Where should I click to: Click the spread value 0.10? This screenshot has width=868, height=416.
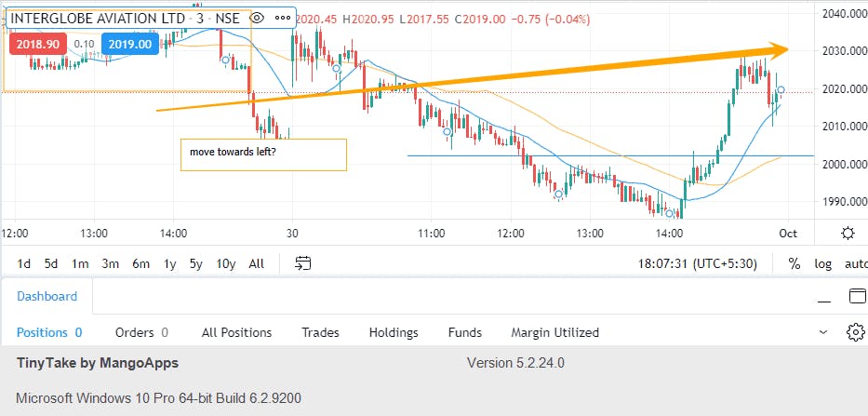click(84, 45)
